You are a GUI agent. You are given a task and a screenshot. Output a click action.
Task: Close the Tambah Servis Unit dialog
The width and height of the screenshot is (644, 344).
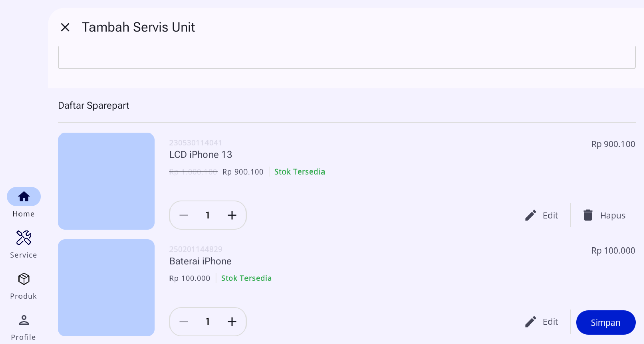(65, 27)
